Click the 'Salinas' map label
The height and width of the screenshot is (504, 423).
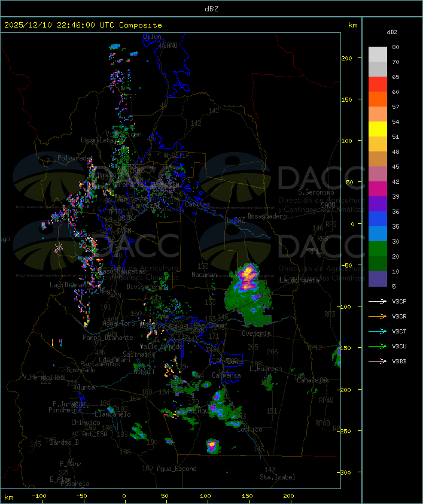[135, 354]
